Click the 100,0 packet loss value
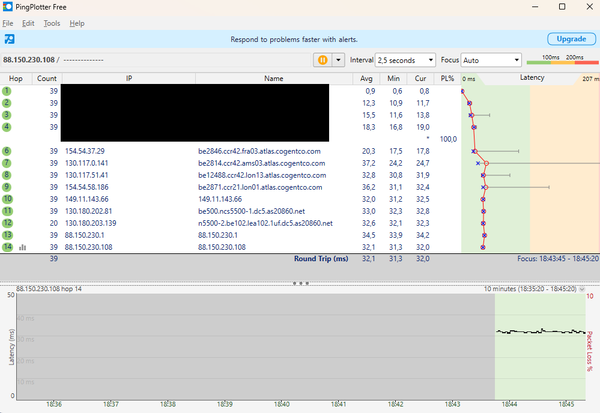The height and width of the screenshot is (413, 600). 448,139
